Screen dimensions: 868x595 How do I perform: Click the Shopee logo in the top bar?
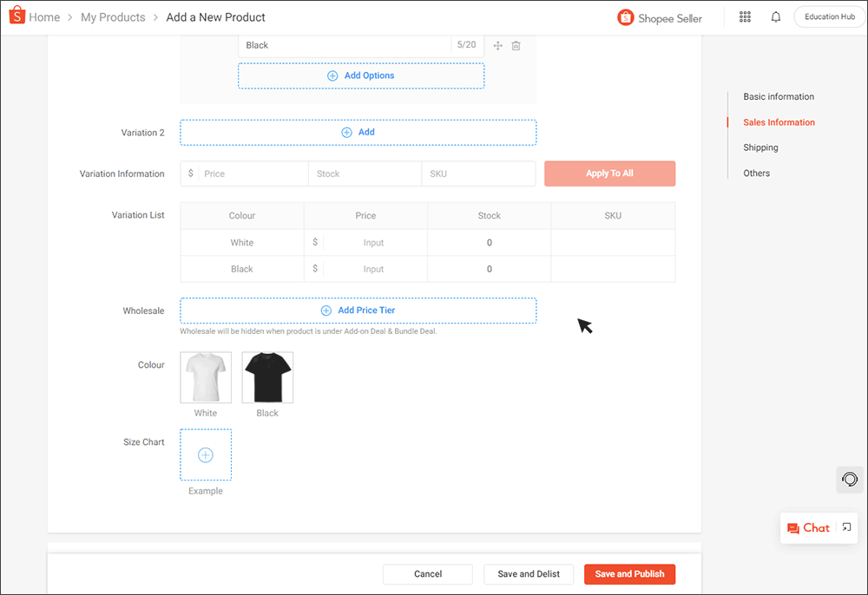(x=15, y=16)
